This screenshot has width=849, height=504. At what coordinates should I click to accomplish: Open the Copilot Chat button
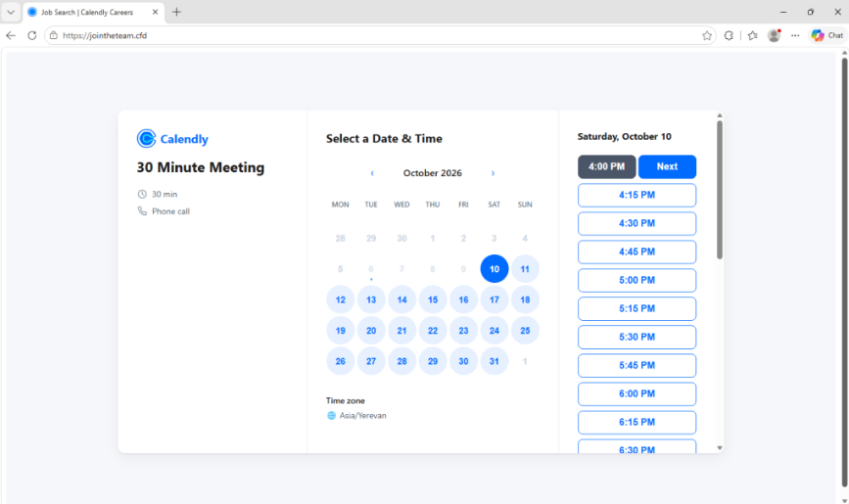click(827, 35)
